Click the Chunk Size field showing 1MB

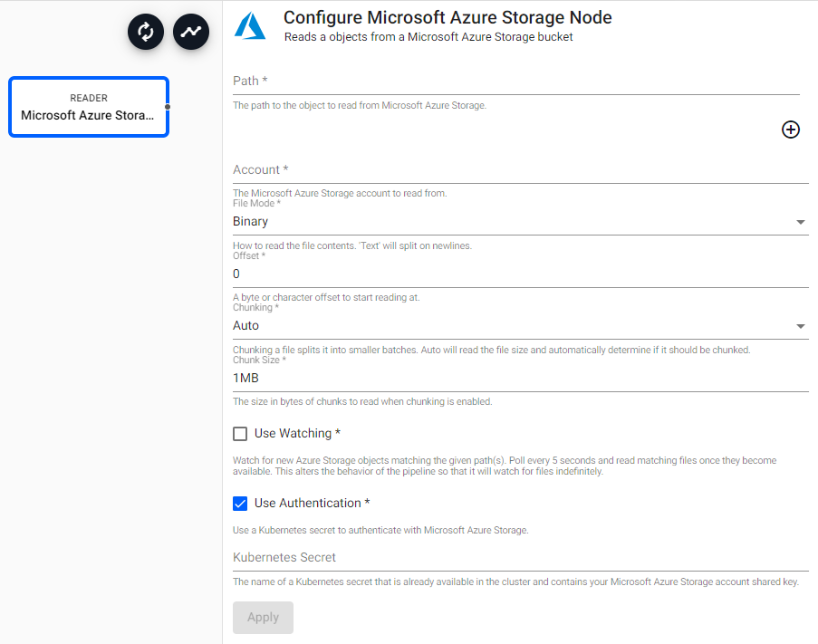521,379
